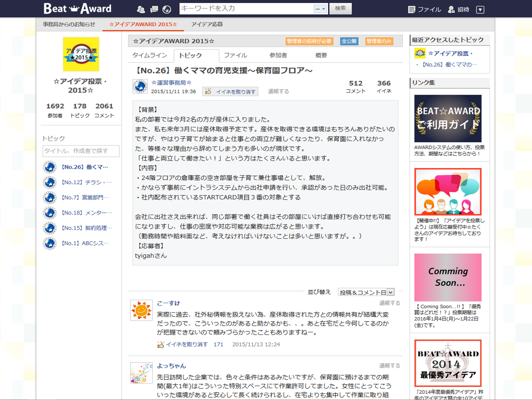Open the search scope dropdown

pyautogui.click(x=320, y=9)
